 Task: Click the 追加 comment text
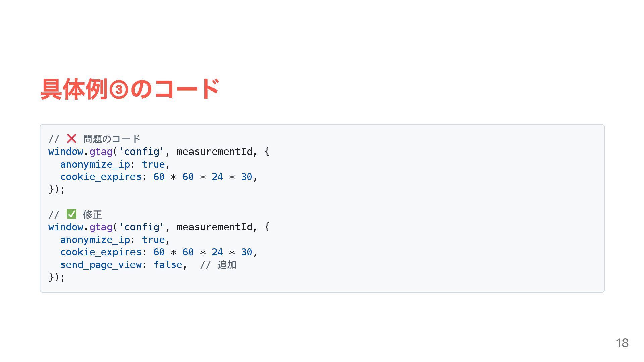coord(227,265)
